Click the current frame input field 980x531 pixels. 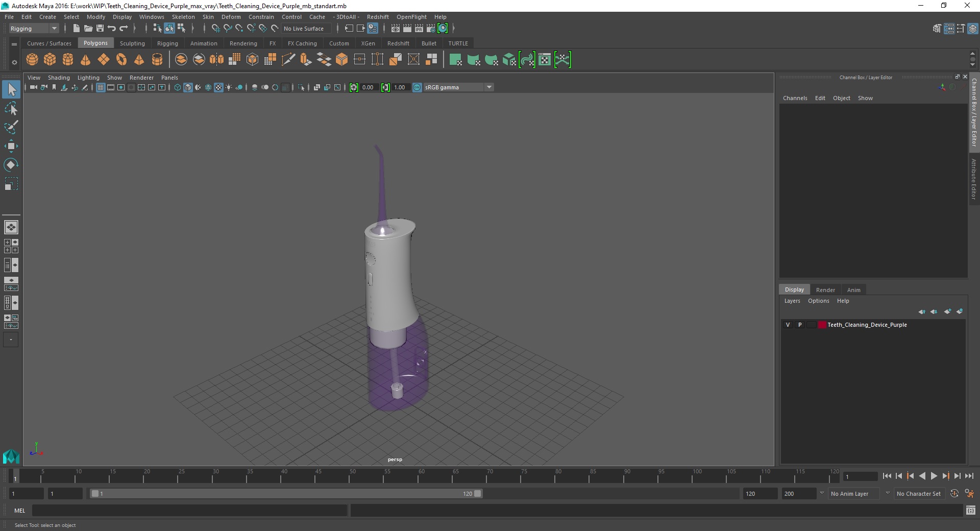point(860,476)
